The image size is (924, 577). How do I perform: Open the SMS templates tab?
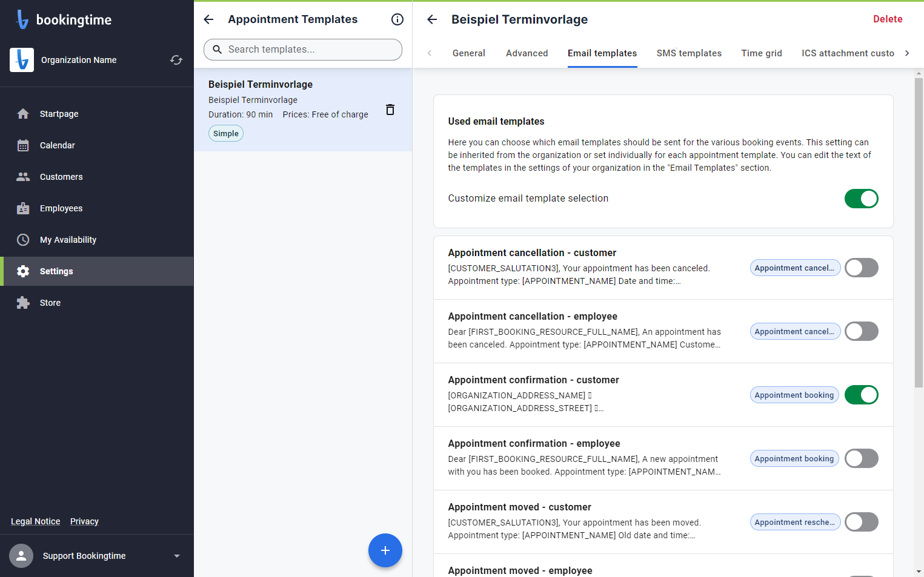click(689, 53)
